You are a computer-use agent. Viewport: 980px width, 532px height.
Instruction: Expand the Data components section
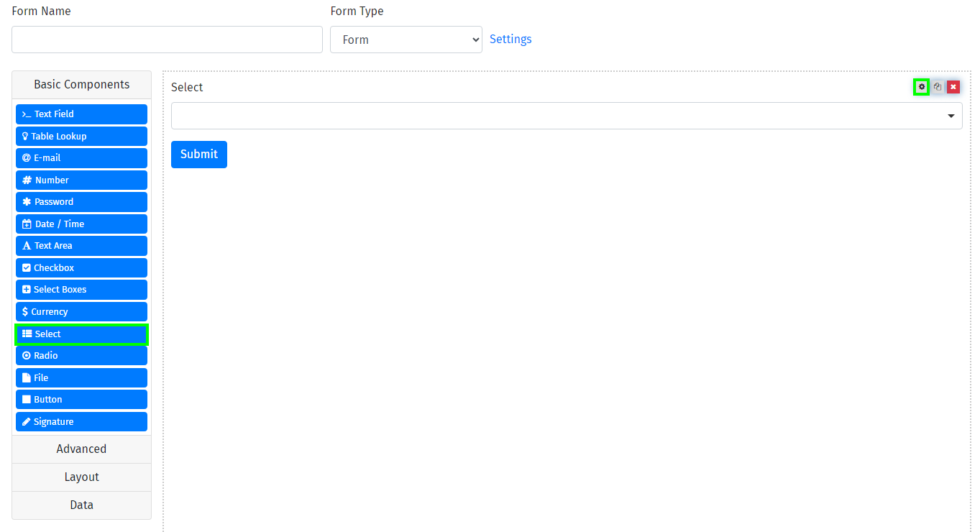81,505
